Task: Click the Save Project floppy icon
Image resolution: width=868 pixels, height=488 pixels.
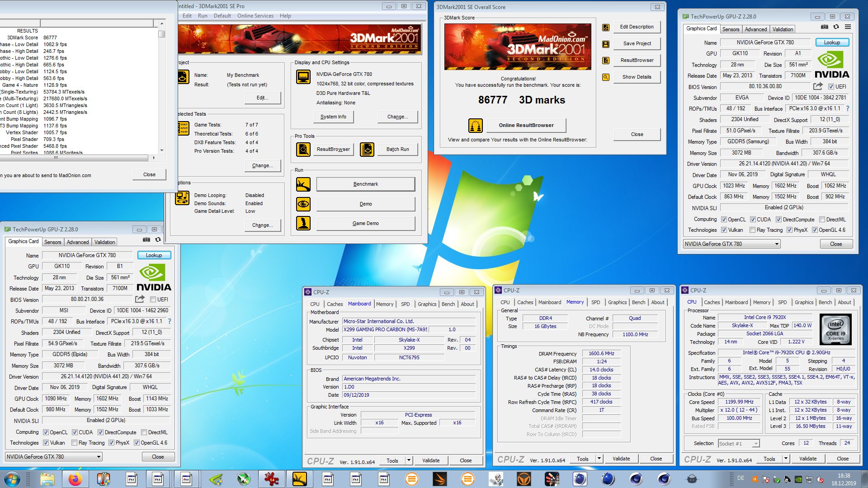Action: coord(606,44)
